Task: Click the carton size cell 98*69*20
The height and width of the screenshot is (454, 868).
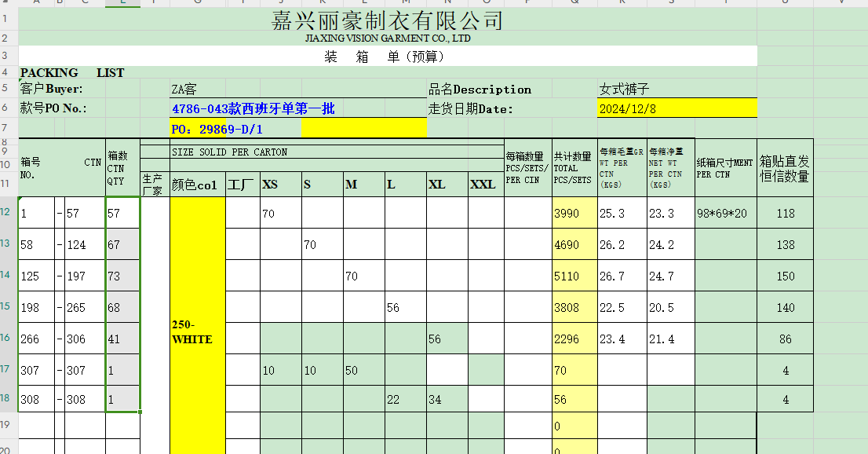Action: [x=725, y=214]
